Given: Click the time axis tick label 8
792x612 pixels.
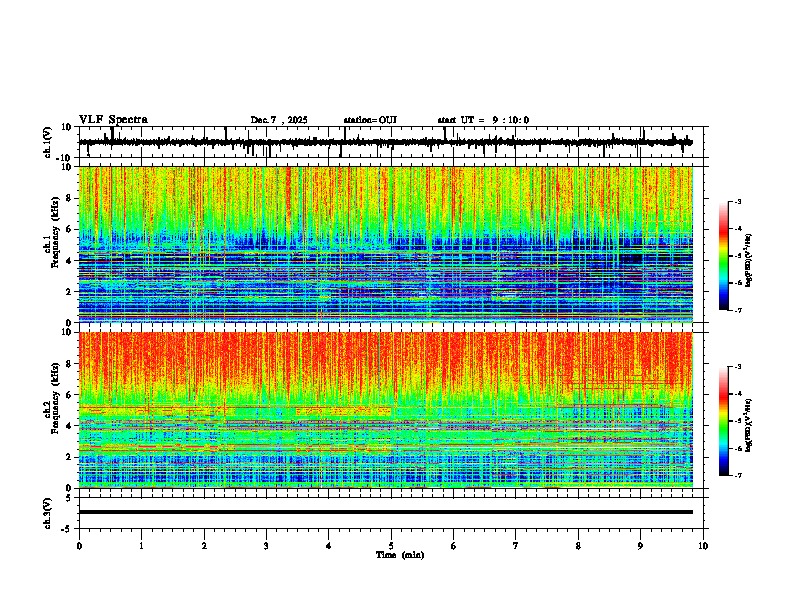Looking at the screenshot, I should click(578, 546).
